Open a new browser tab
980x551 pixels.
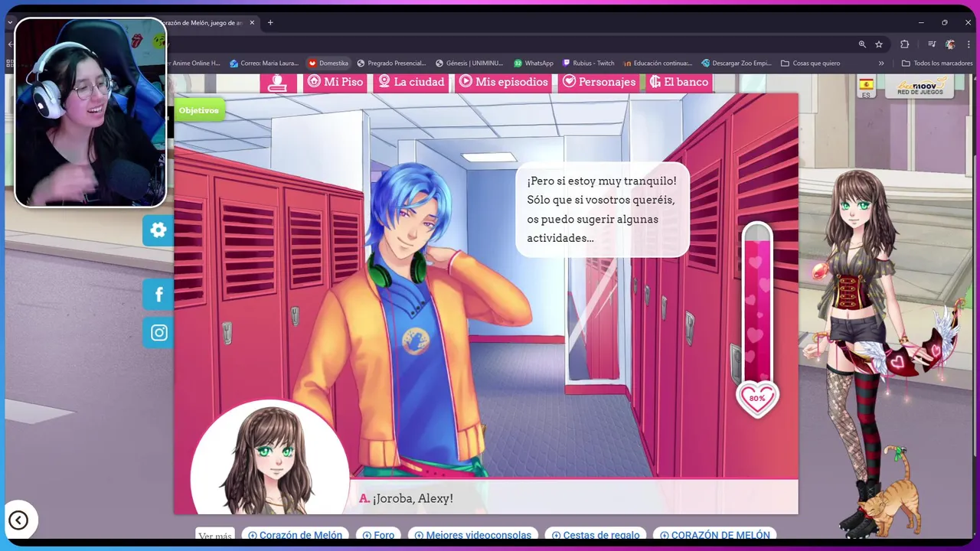[270, 22]
